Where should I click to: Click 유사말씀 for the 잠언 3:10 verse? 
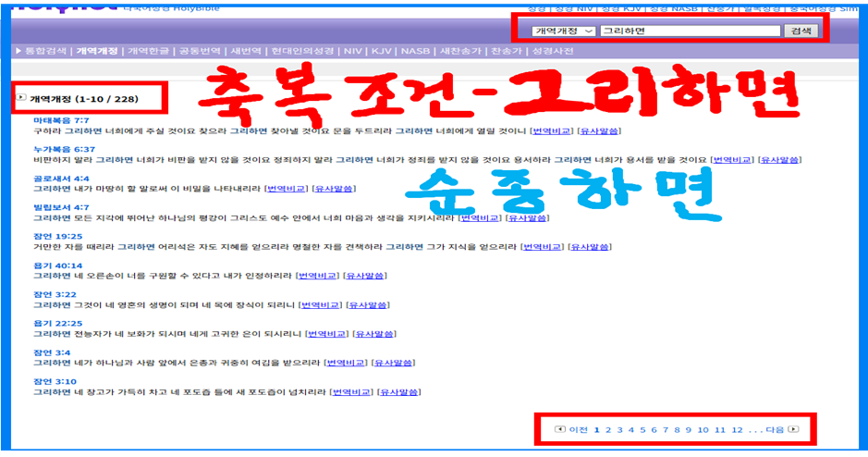coord(400,391)
